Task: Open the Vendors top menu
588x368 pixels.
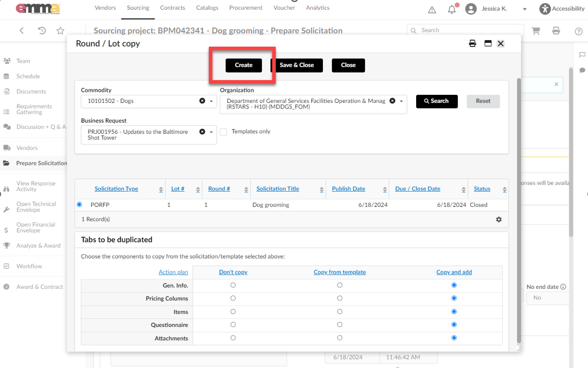Action: tap(105, 8)
